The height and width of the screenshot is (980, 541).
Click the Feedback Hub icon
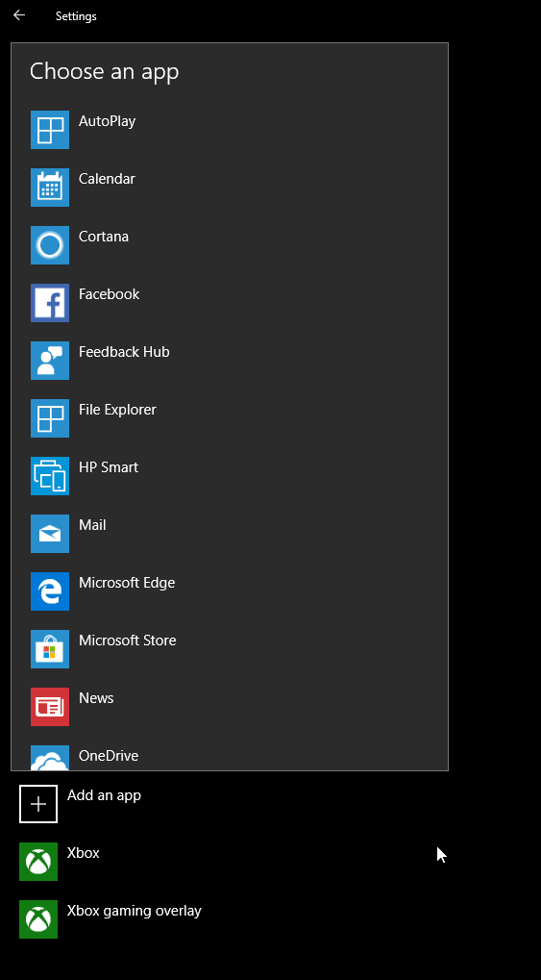point(50,361)
